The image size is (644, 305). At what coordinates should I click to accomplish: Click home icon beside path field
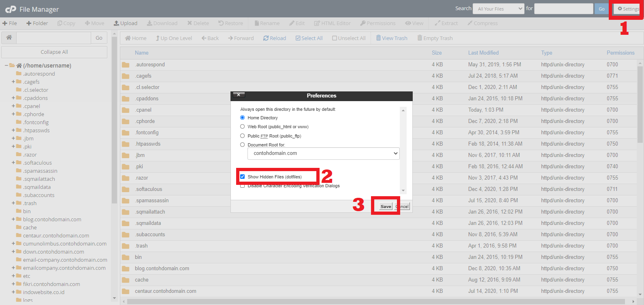pyautogui.click(x=9, y=38)
